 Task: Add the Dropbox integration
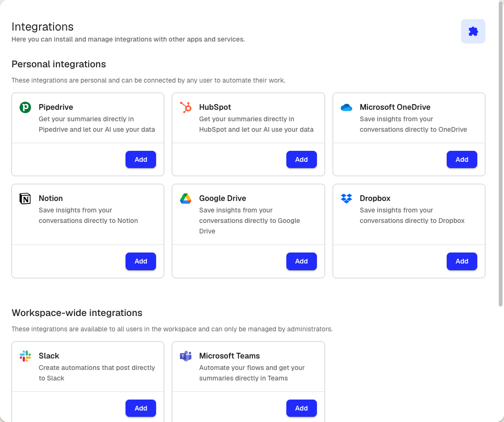click(x=462, y=261)
